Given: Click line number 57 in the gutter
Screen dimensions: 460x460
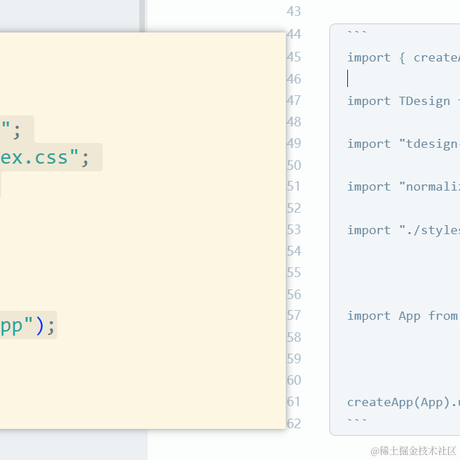Looking at the screenshot, I should 294,316.
